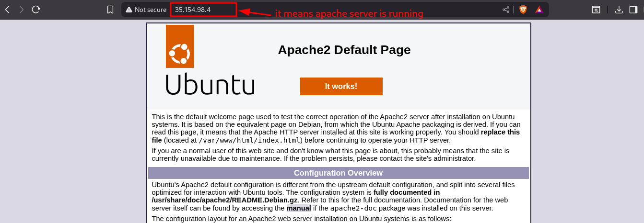This screenshot has height=223, width=644.
Task: Go back to the previous page
Action: (x=7, y=10)
